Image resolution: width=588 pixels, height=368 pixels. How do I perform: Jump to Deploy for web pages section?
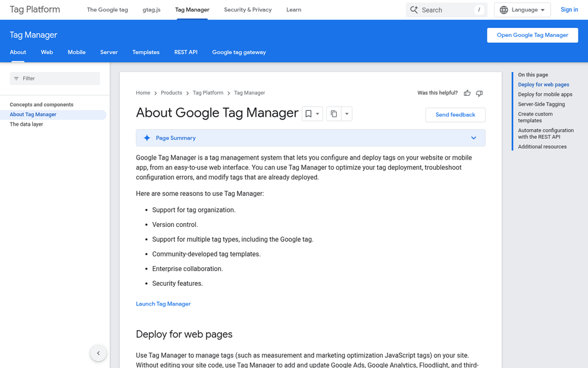click(543, 85)
